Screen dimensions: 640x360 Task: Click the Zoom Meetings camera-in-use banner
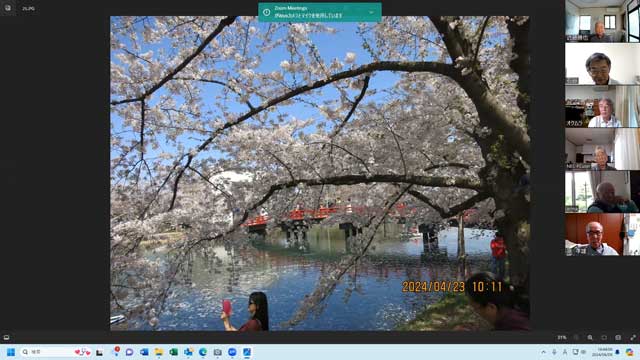point(320,12)
